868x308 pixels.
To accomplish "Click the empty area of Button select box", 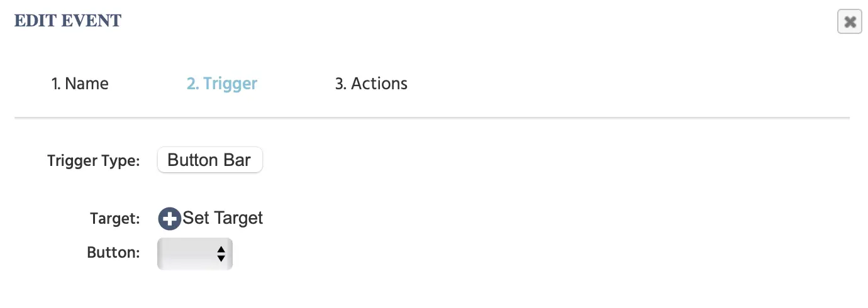I will click(x=184, y=253).
